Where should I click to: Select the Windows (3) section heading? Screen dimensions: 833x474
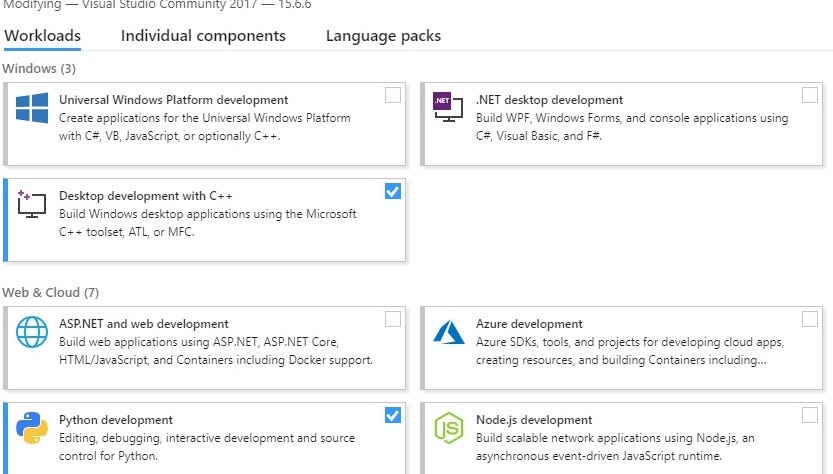click(x=39, y=69)
